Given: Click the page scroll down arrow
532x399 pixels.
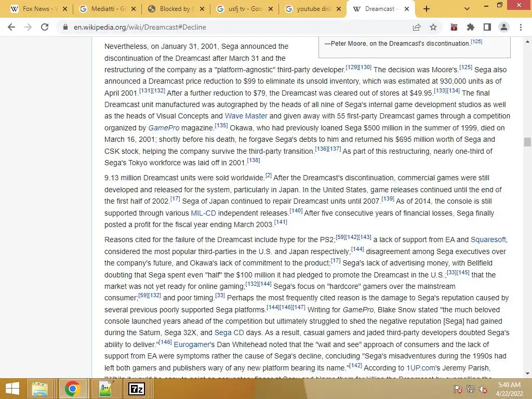Looking at the screenshot, I should pyautogui.click(x=527, y=374).
